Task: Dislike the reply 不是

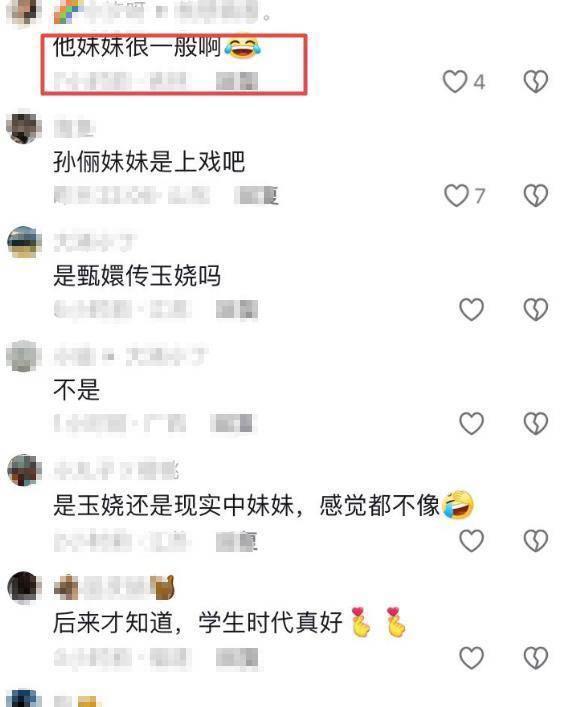Action: tap(536, 423)
